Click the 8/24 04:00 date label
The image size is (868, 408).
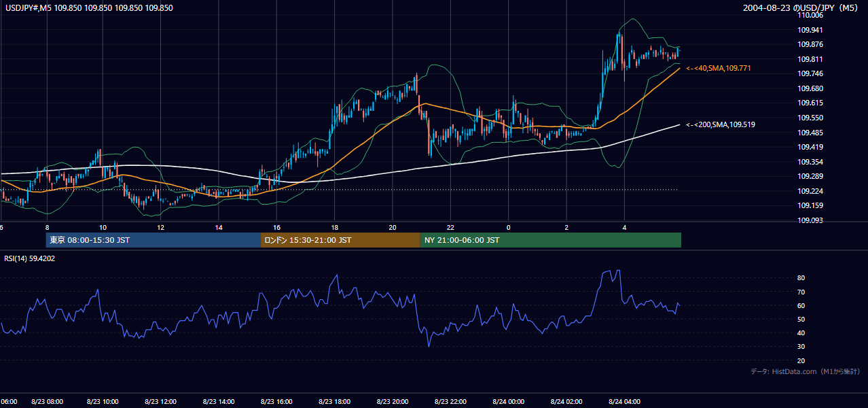623,401
